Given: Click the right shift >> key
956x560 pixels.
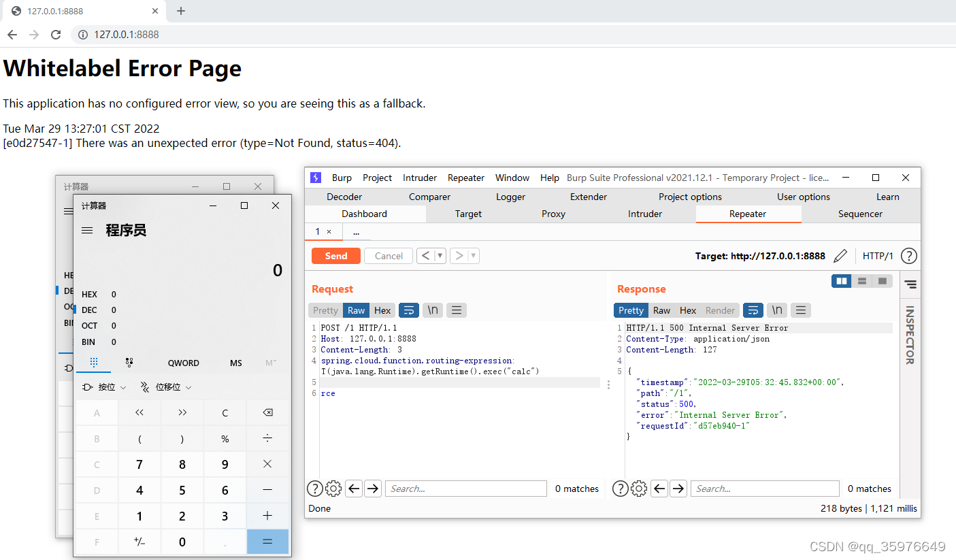Looking at the screenshot, I should 182,413.
